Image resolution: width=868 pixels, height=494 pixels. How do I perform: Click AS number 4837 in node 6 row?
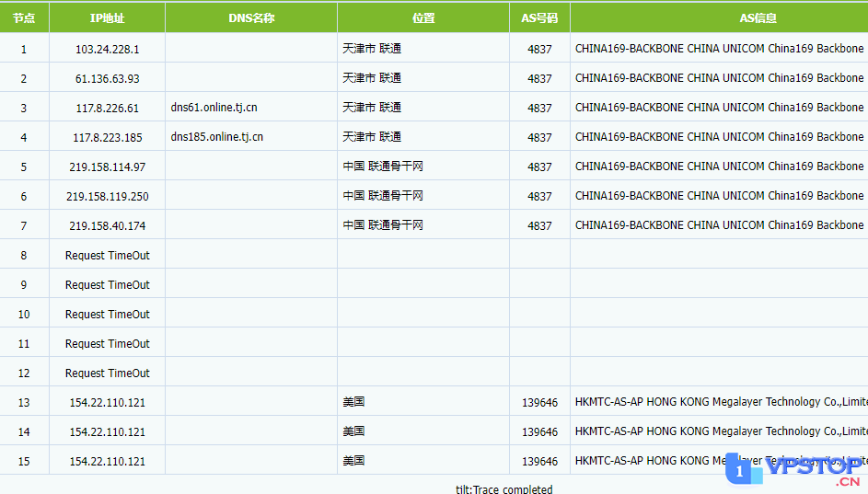539,196
